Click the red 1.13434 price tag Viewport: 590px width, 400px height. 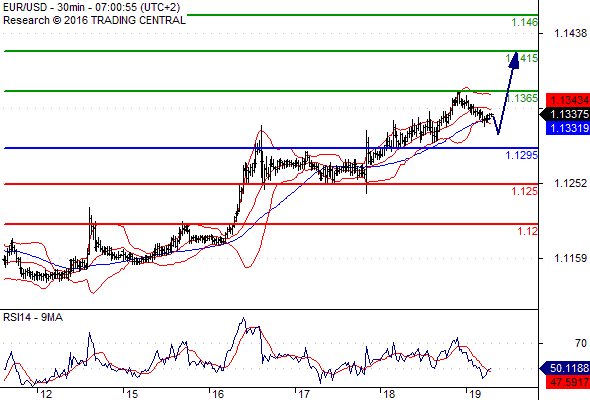click(x=568, y=100)
